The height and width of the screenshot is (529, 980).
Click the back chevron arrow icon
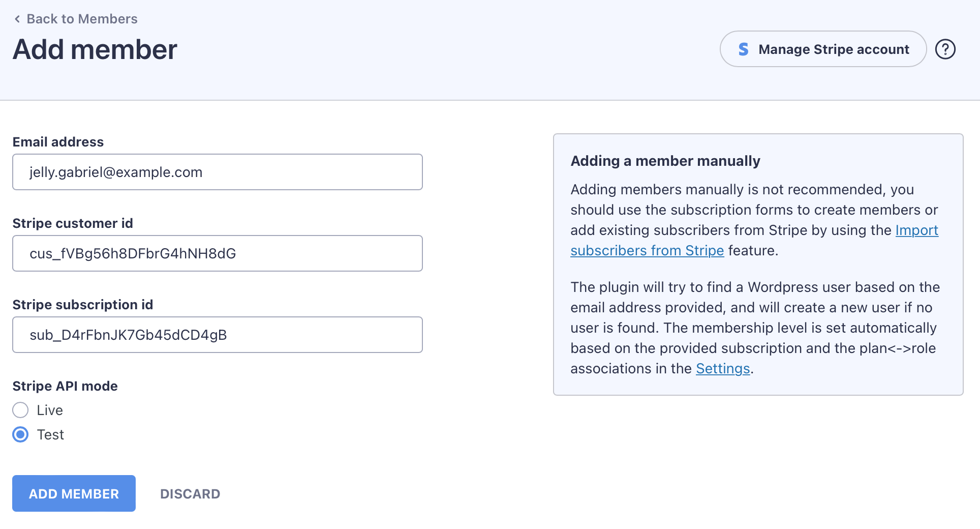(17, 19)
